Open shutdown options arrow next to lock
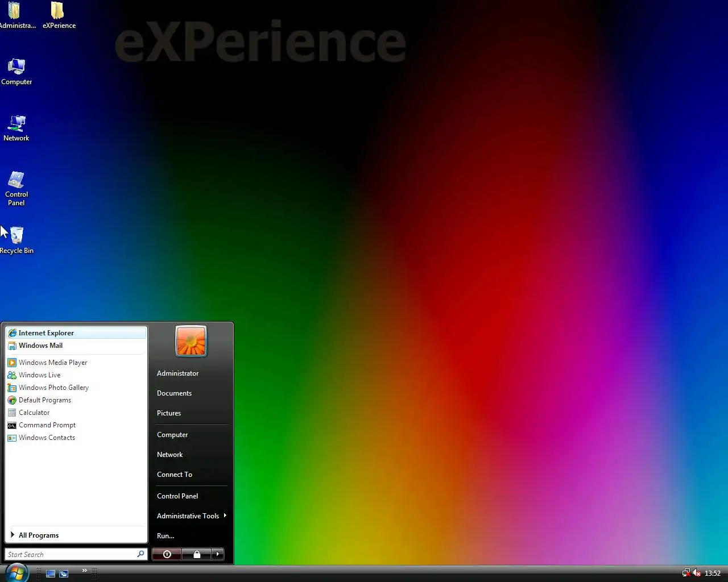 click(218, 554)
